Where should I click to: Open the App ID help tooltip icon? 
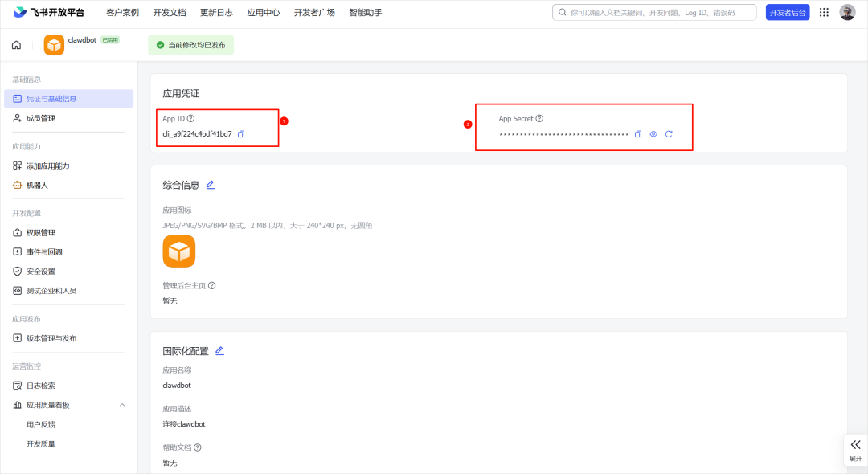point(192,118)
